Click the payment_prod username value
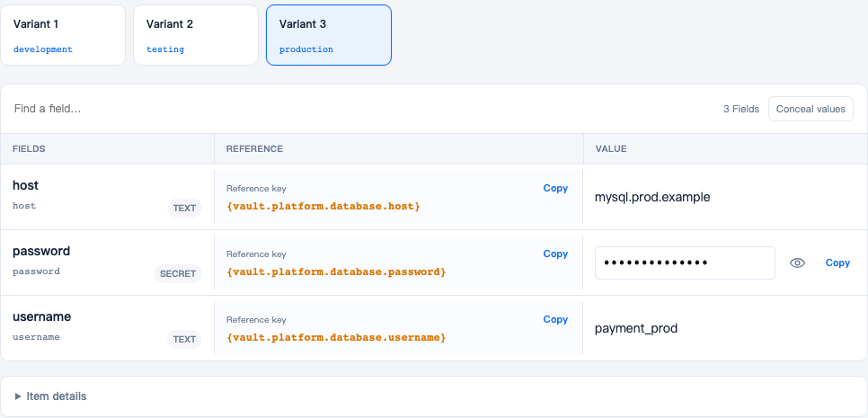The height and width of the screenshot is (418, 868). tap(636, 329)
